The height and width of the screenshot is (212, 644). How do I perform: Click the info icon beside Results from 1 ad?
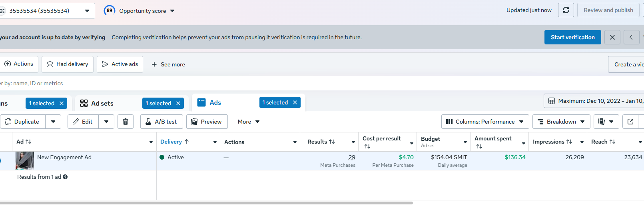65,177
